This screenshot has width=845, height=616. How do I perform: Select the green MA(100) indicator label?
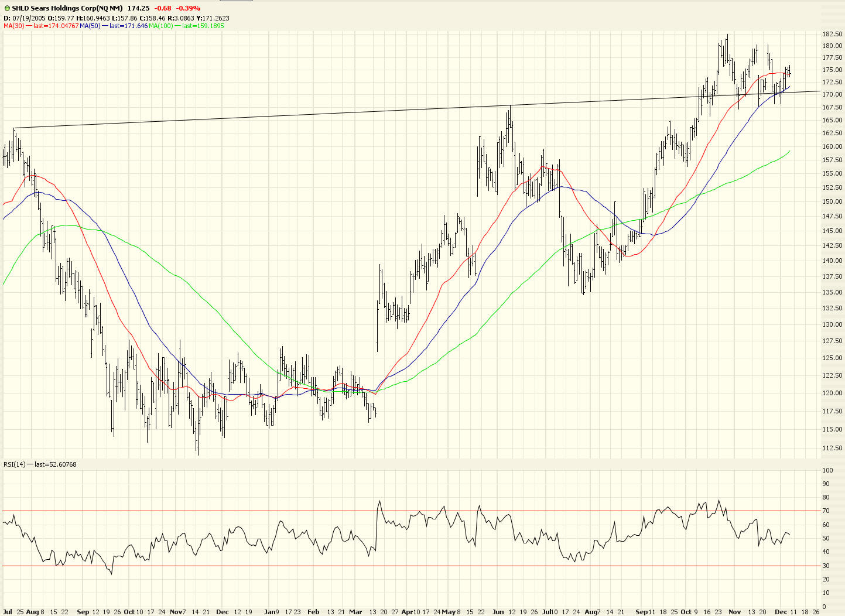click(x=161, y=26)
